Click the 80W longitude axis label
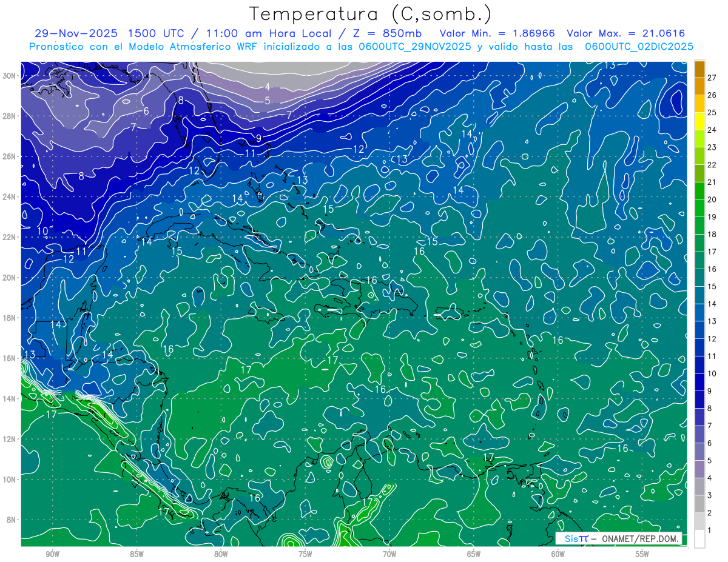The height and width of the screenshot is (562, 728). pos(221,555)
